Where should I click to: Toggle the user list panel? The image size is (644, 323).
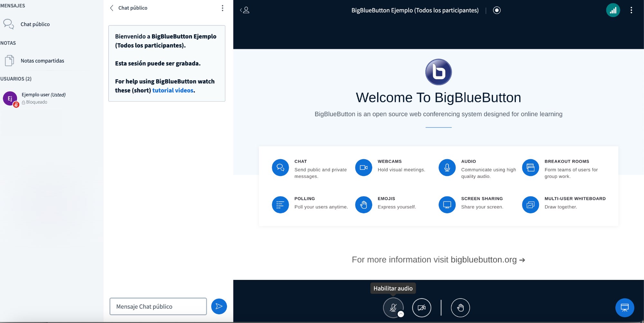tap(245, 10)
